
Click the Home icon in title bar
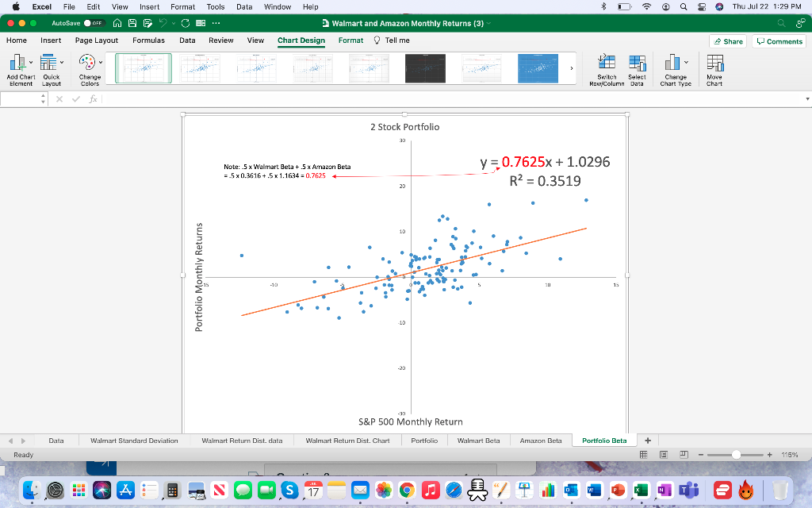coord(117,24)
